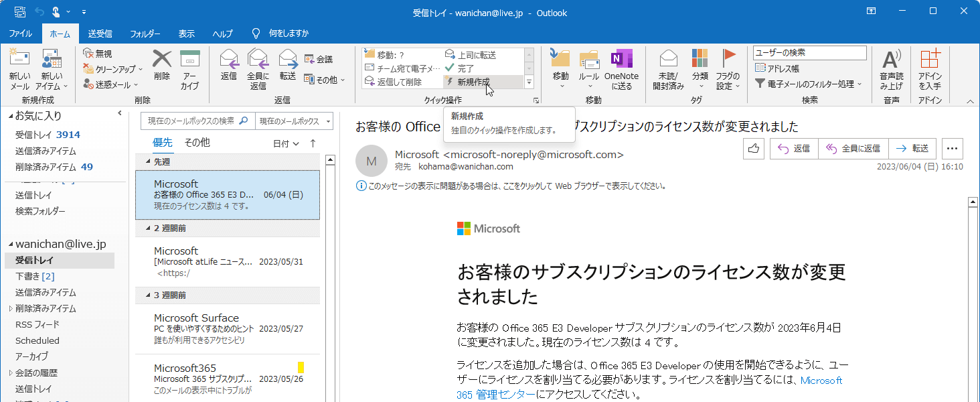Open the ルール rules button
Viewport: 980px width, 402px height.
(589, 70)
